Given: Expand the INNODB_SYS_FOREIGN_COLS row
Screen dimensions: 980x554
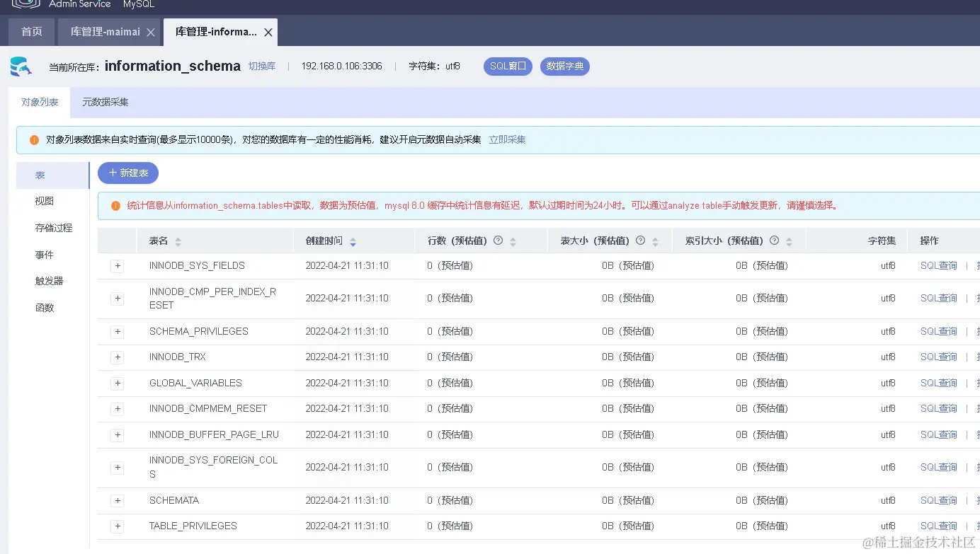Looking at the screenshot, I should tap(118, 468).
